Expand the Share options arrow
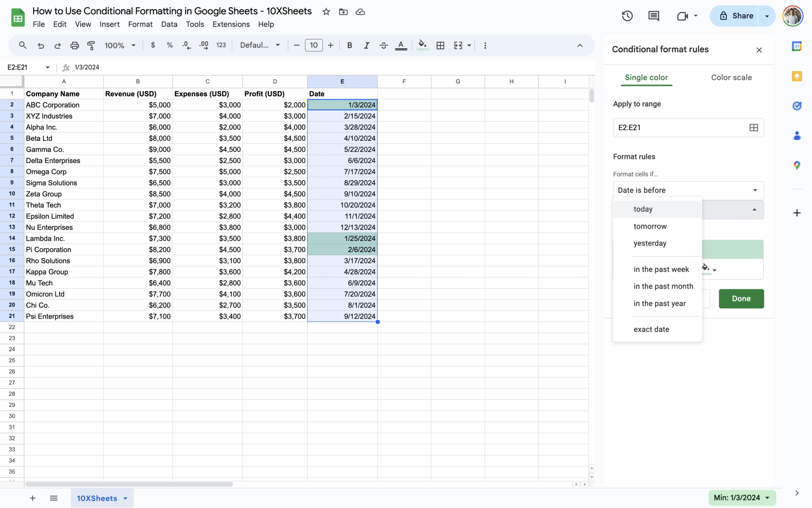The height and width of the screenshot is (508, 812). tap(767, 16)
